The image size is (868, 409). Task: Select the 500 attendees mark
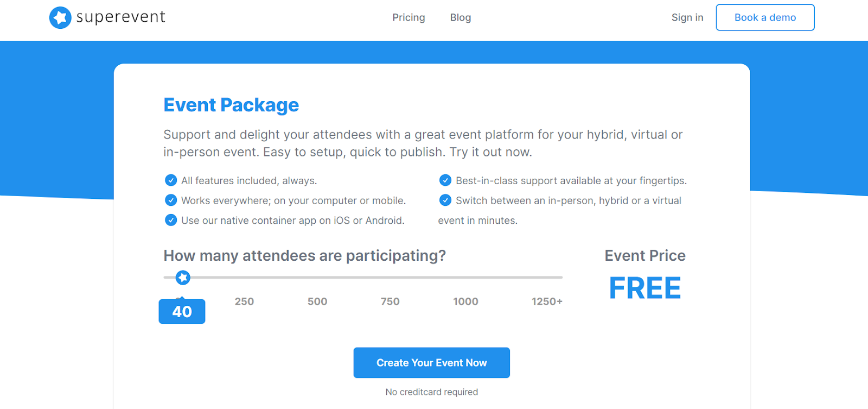coord(317,301)
